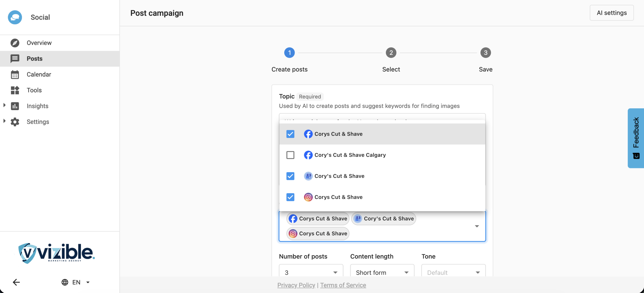Click the back arrow icon at bottom left
Viewport: 644px width, 293px height.
tap(16, 282)
